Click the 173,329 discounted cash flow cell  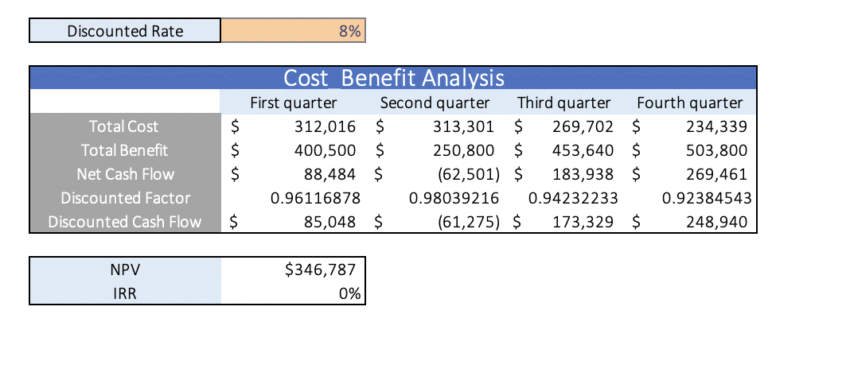[564, 222]
